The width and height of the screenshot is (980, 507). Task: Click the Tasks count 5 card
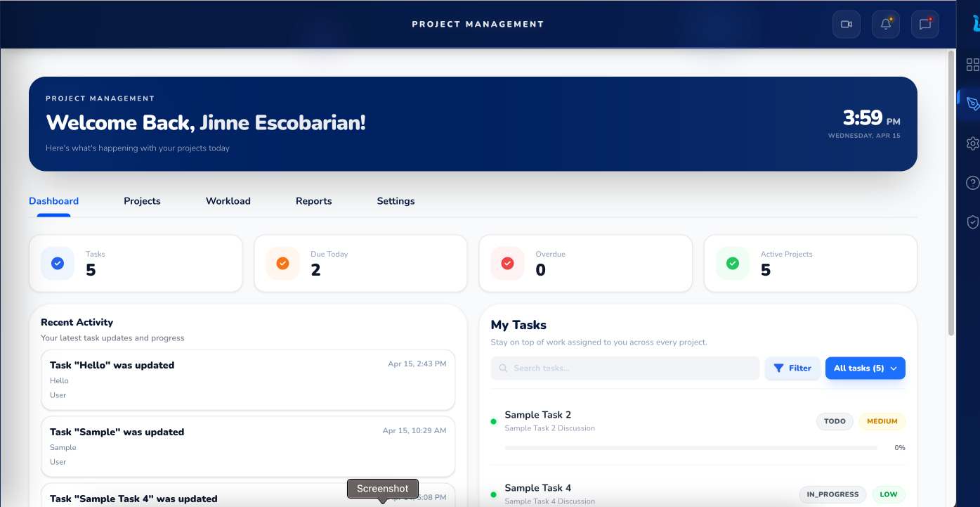click(136, 263)
